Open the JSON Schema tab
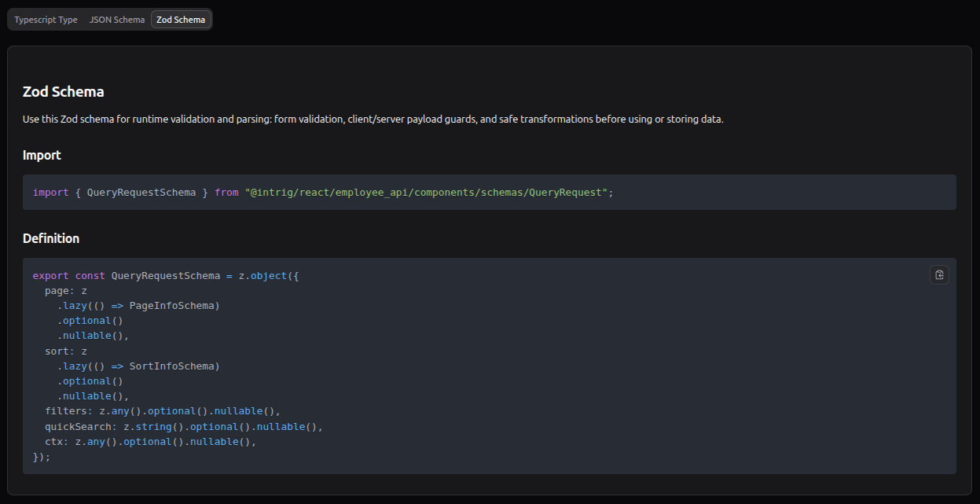 (x=117, y=20)
